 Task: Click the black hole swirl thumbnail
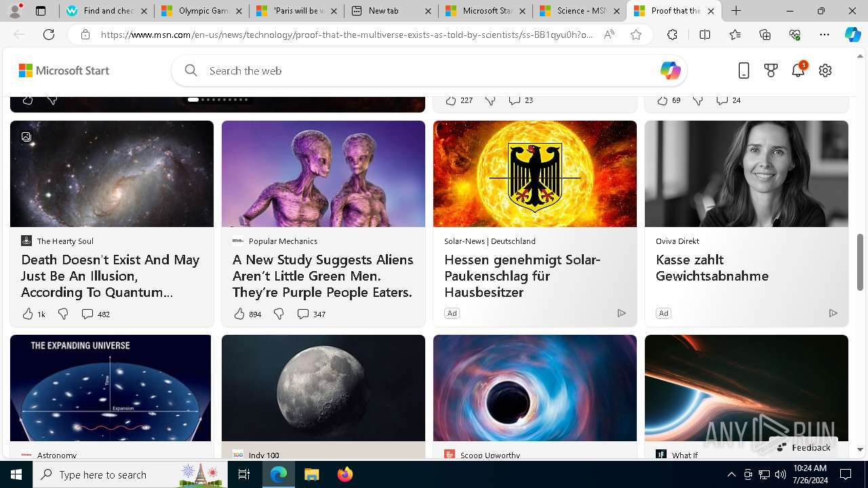coord(535,388)
